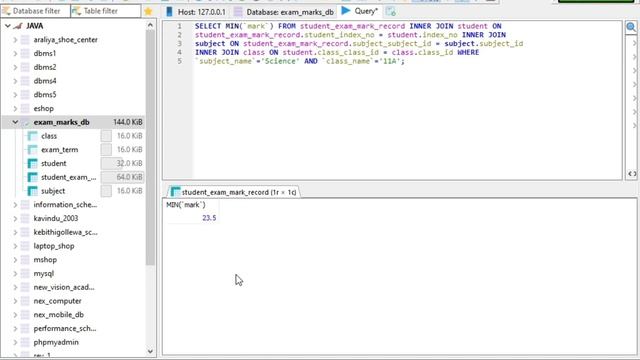Select the class table

(x=49, y=136)
